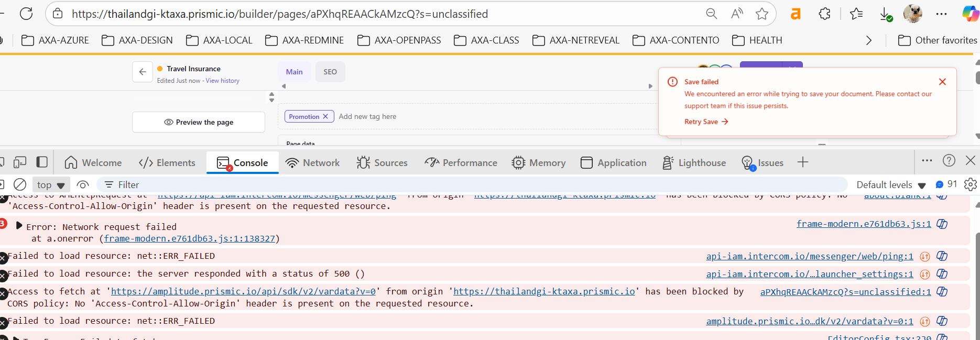Open the DevTools console settings gear
The width and height of the screenshot is (980, 340).
(x=970, y=184)
